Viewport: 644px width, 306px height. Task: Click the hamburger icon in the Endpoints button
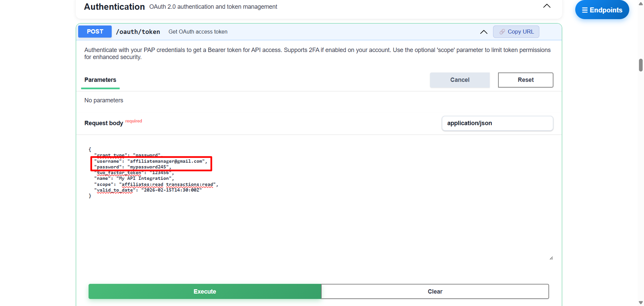tap(585, 10)
